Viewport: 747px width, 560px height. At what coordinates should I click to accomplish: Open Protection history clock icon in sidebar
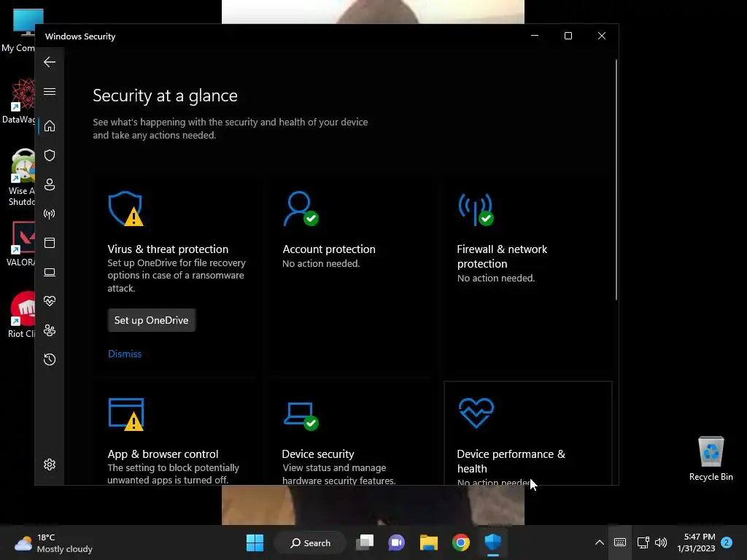[50, 359]
